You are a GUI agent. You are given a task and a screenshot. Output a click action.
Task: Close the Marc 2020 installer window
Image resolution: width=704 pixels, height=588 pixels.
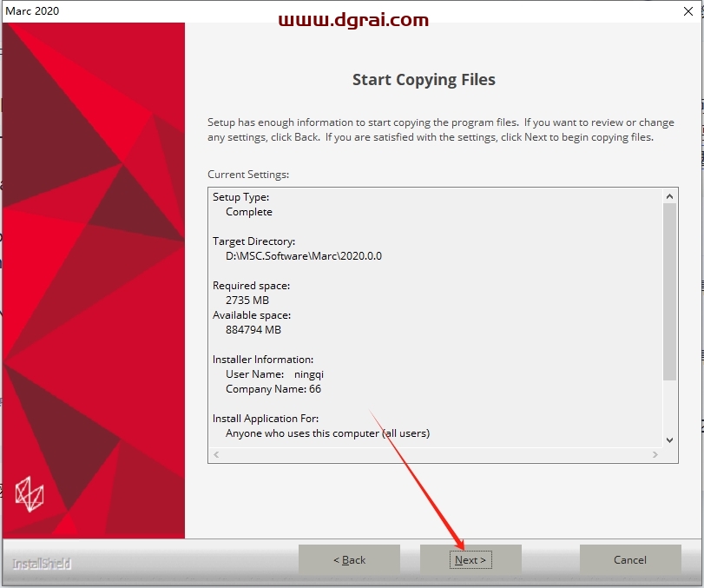pyautogui.click(x=688, y=11)
